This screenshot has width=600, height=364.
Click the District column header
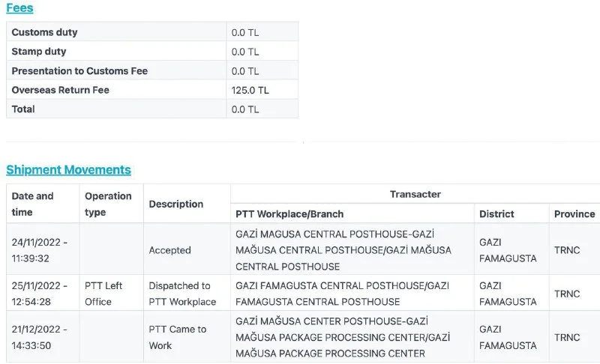click(497, 213)
